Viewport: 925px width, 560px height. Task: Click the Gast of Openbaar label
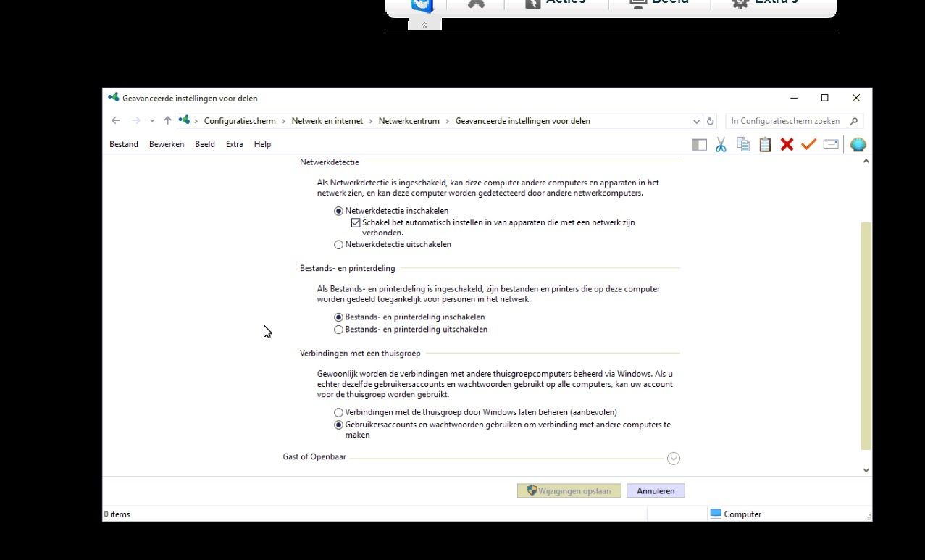316,457
